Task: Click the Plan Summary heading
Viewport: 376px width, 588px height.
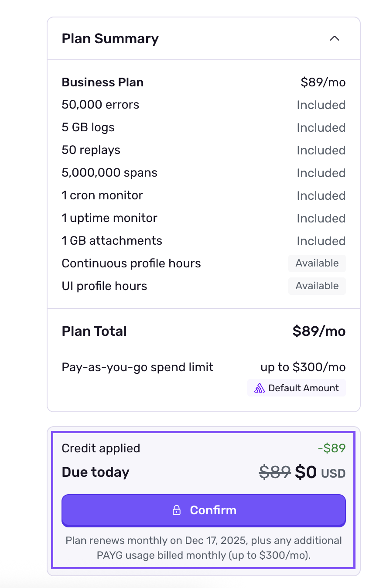Action: point(110,38)
